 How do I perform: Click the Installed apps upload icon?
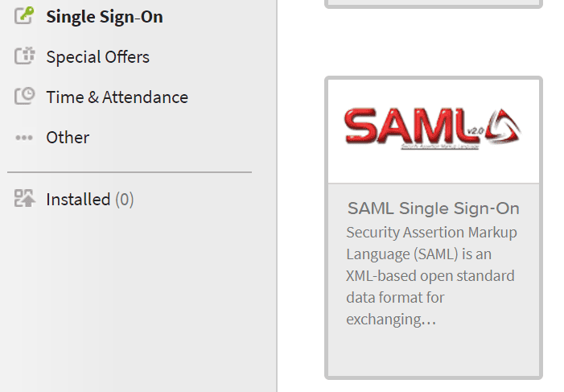[x=25, y=198]
